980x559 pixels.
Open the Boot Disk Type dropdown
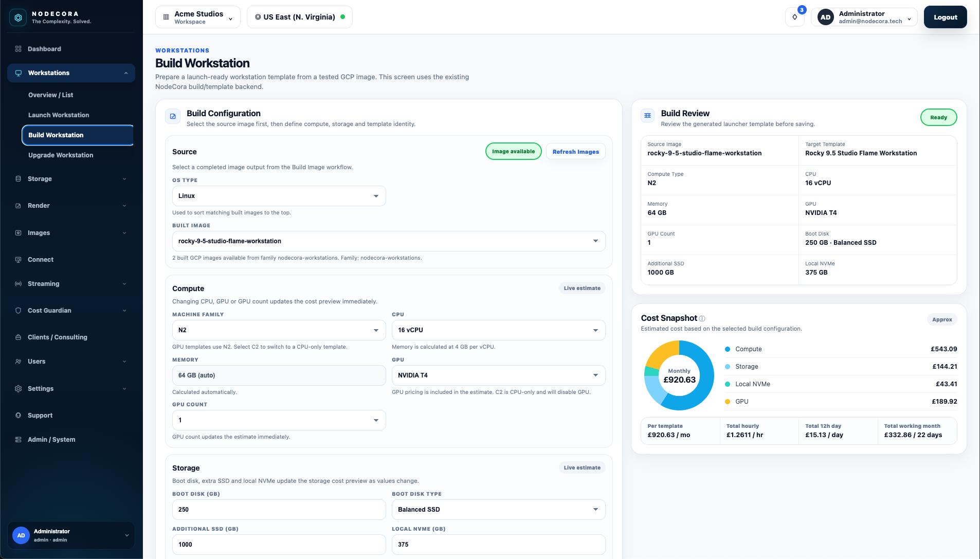(x=499, y=510)
